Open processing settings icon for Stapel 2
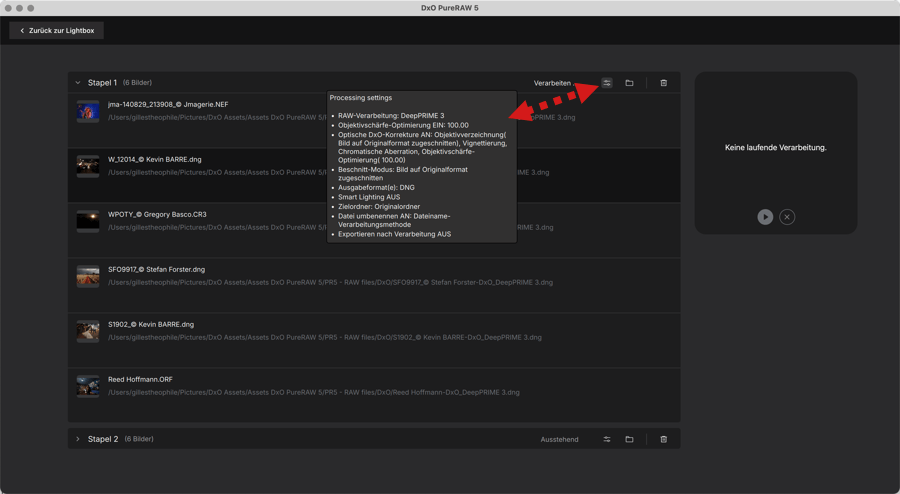The height and width of the screenshot is (494, 900). 607,439
